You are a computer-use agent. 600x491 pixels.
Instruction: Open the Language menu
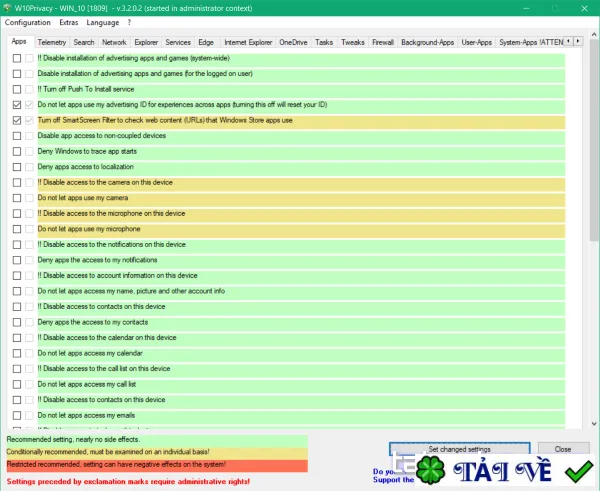coord(103,23)
